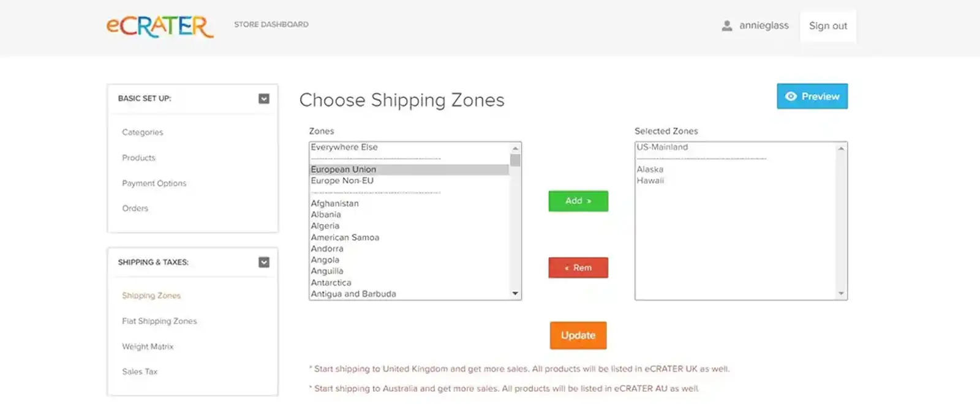The width and height of the screenshot is (980, 404).
Task: Open the Weight Matrix settings
Action: tap(147, 346)
